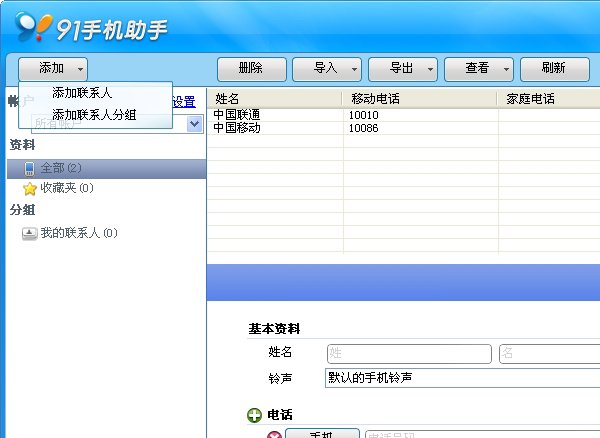The image size is (600, 438).
Task: Select the 中国移动 contact row
Action: (x=404, y=128)
